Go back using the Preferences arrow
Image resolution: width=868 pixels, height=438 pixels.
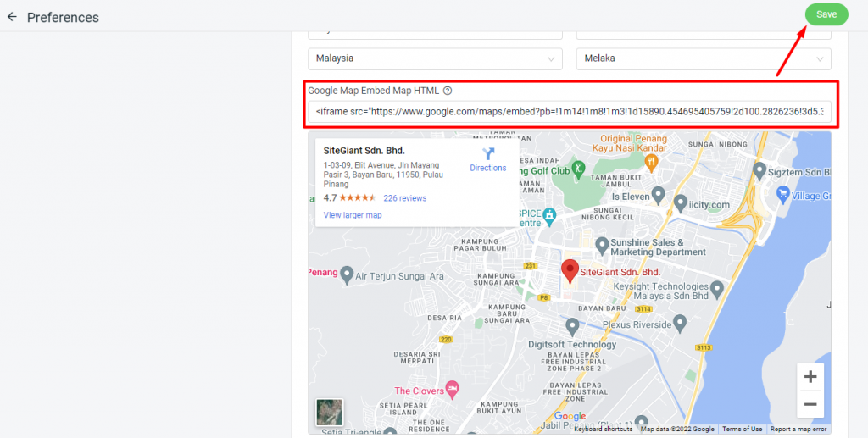[12, 17]
